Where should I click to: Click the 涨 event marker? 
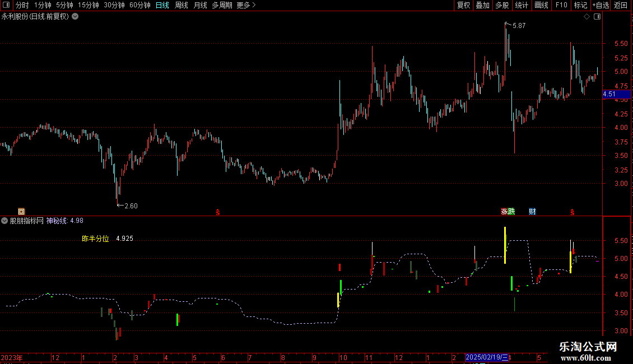tap(504, 212)
